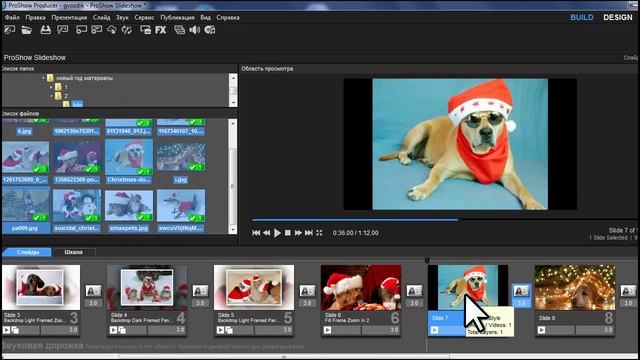Open the Справка menu

(228, 18)
